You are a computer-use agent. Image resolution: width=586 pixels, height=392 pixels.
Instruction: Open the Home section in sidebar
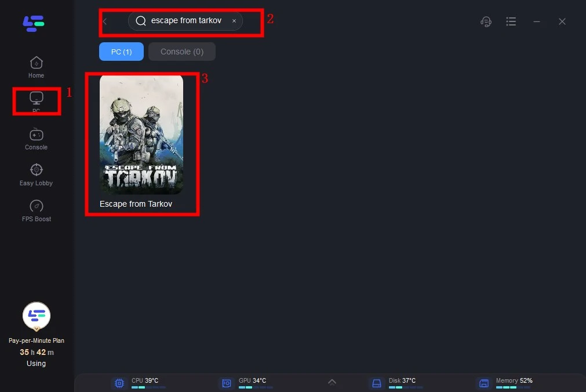coord(36,67)
